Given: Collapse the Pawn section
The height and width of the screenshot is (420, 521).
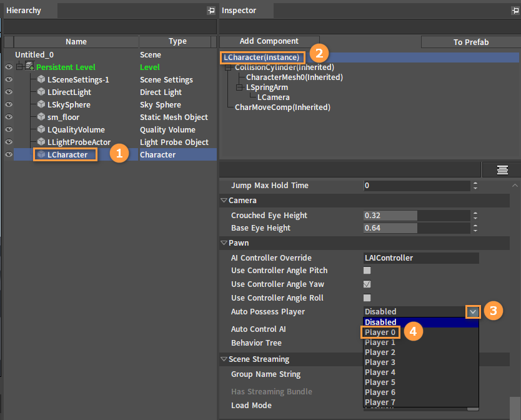Looking at the screenshot, I should [224, 243].
